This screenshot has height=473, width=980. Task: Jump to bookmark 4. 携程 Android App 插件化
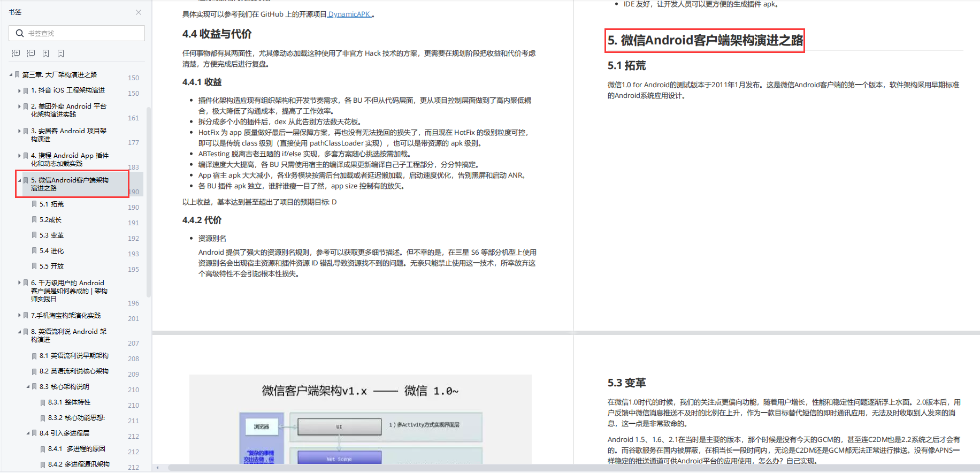[70, 159]
